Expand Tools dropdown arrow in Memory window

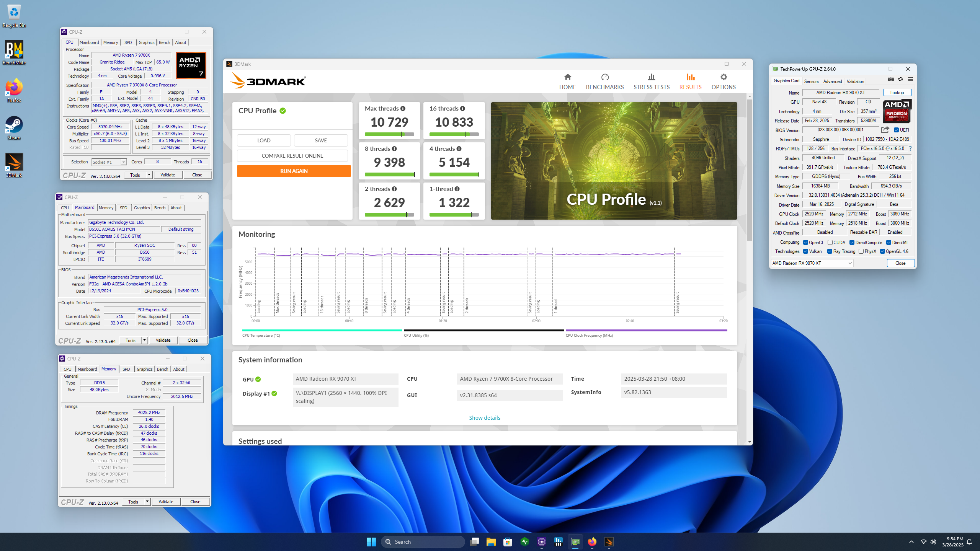pyautogui.click(x=147, y=502)
